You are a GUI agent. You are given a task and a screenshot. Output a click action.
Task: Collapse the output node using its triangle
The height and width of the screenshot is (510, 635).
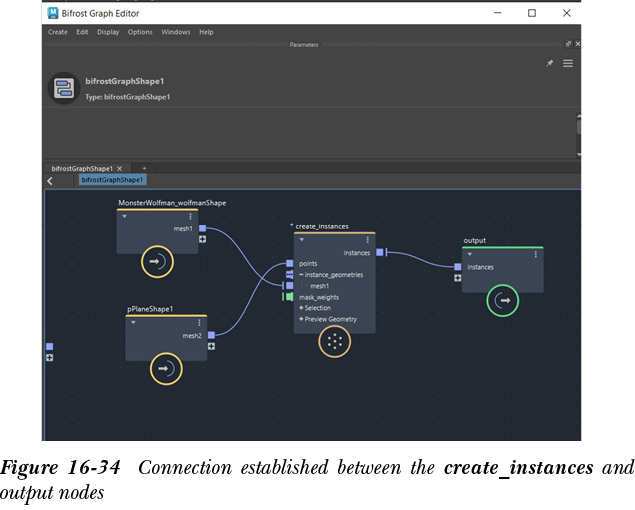click(x=469, y=254)
